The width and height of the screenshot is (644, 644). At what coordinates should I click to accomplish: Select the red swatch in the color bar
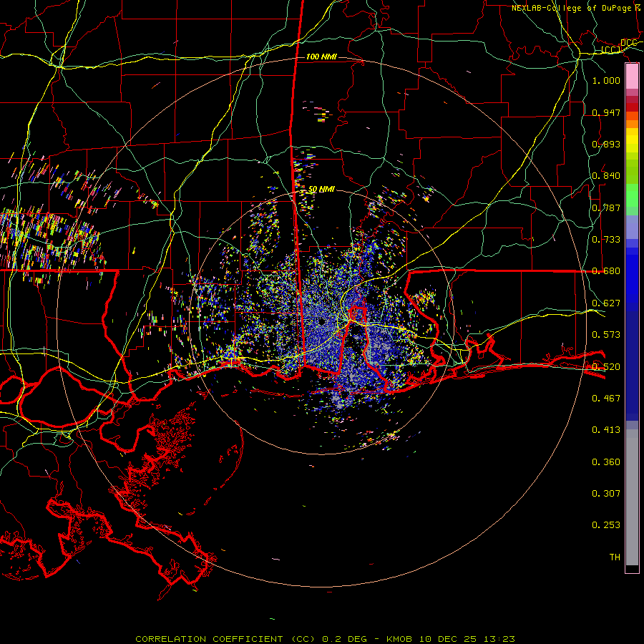pyautogui.click(x=632, y=107)
